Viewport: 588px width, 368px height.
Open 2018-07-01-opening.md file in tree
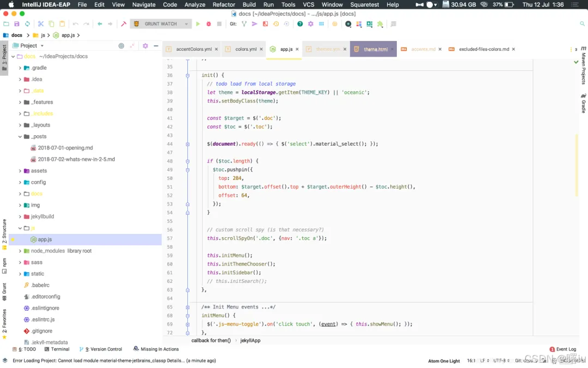[65, 148]
